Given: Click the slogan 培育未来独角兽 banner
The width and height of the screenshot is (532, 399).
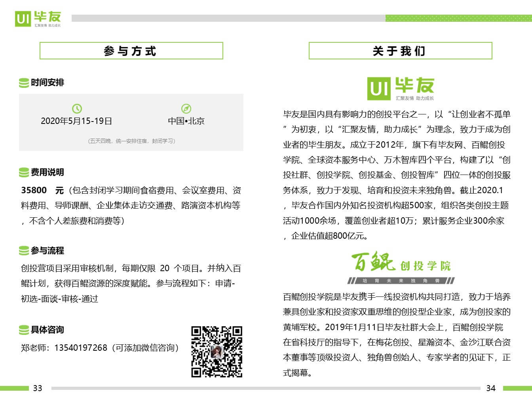Looking at the screenshot, I should (401, 281).
